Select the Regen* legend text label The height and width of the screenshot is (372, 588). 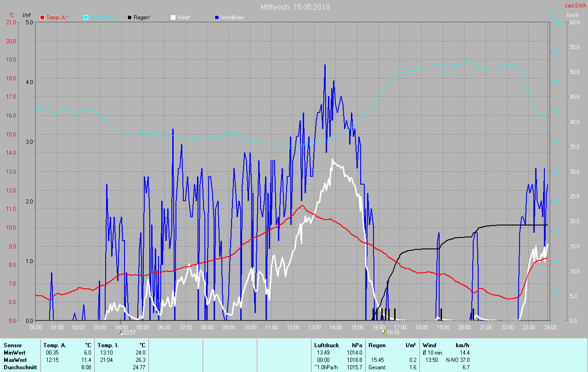pyautogui.click(x=143, y=17)
